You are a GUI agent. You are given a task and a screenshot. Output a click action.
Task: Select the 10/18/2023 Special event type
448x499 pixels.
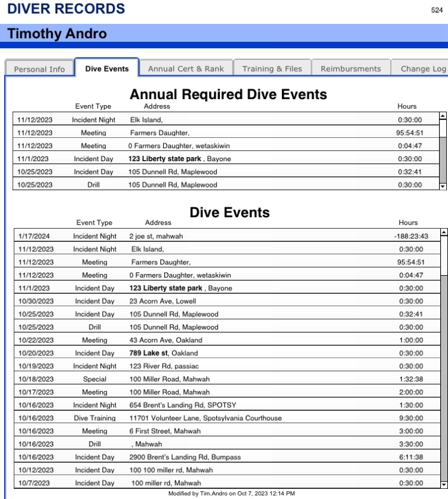pos(94,379)
